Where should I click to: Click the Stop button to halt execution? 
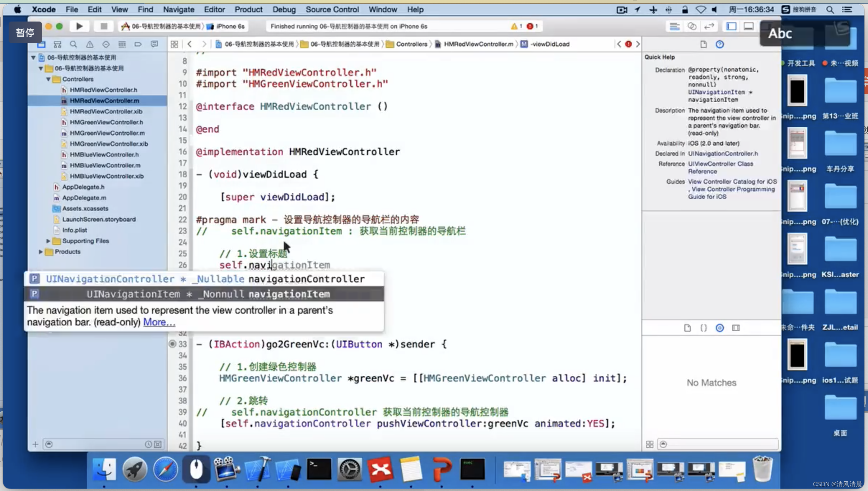coord(103,26)
